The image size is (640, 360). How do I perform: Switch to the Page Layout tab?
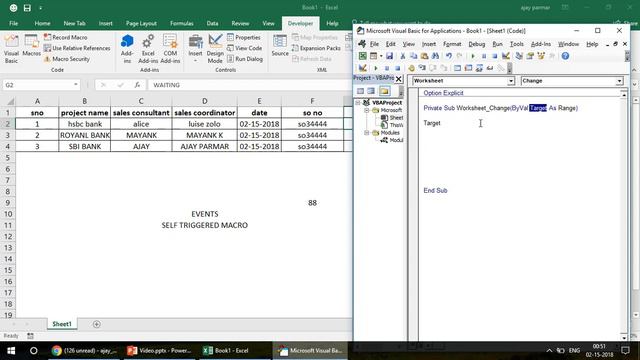click(141, 23)
